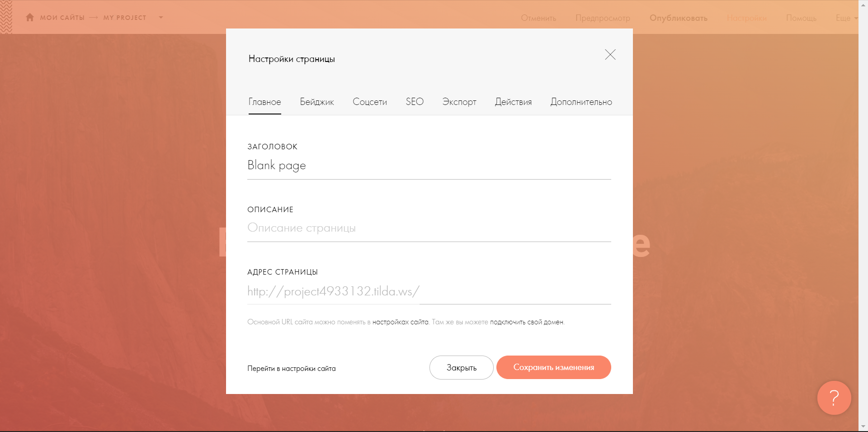Open the SEO tab
Screen dimensions: 868x432
[x=415, y=101]
